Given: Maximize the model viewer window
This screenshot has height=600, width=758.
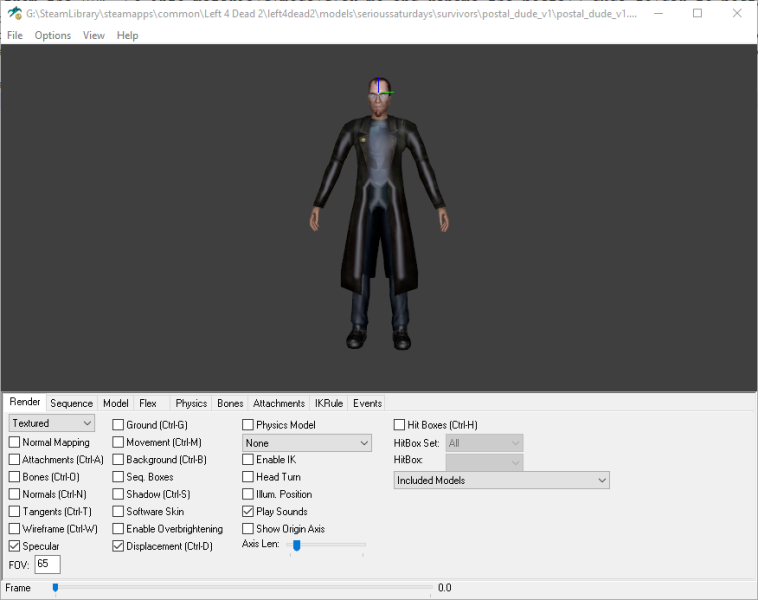Looking at the screenshot, I should coord(697,14).
